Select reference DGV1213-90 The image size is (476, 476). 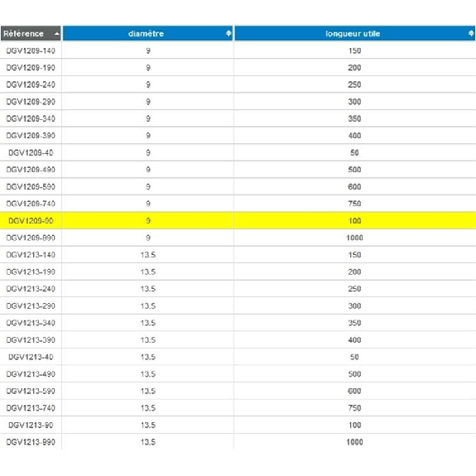[x=31, y=425]
